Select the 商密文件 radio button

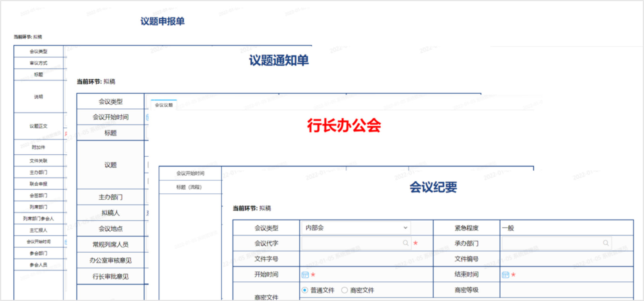pos(345,290)
